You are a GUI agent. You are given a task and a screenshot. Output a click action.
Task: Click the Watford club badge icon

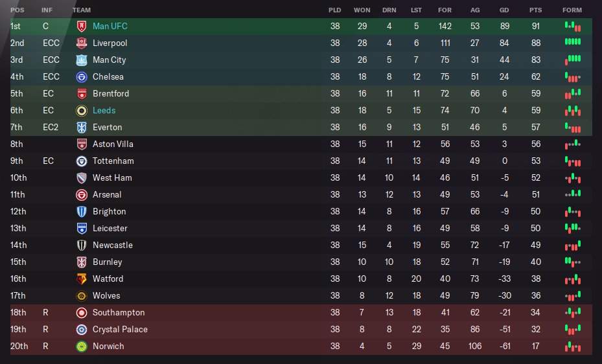82,279
